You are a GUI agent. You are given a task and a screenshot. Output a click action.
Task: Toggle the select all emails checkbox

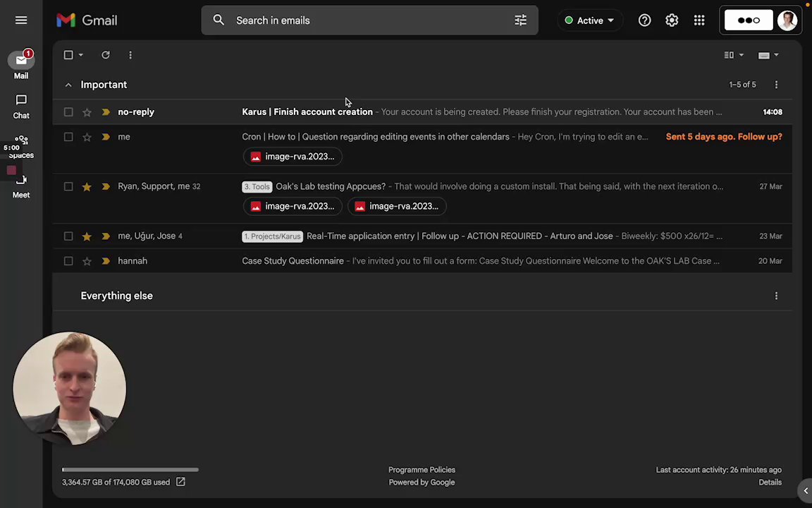pyautogui.click(x=68, y=55)
